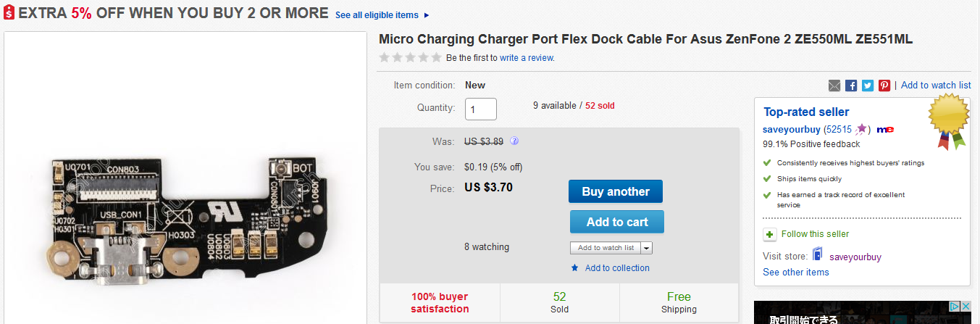Viewport: 980px width, 324px height.
Task: Open the 'write a review' link
Action: click(x=527, y=58)
